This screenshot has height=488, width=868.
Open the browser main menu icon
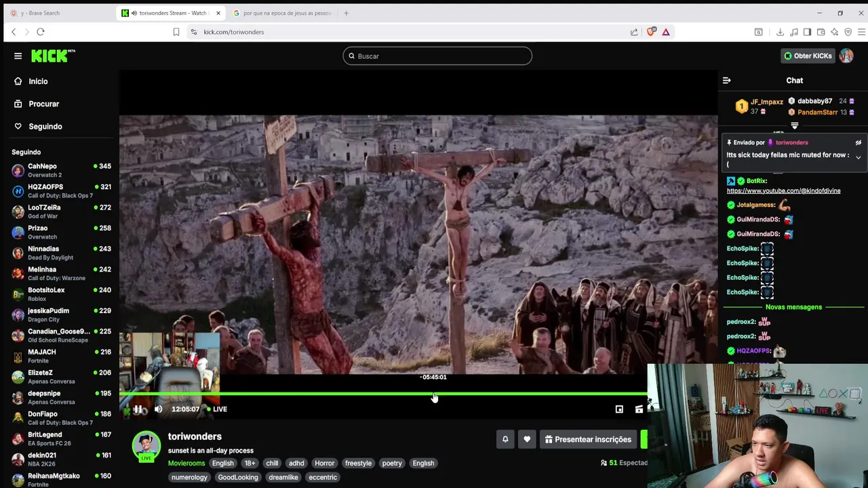click(861, 32)
